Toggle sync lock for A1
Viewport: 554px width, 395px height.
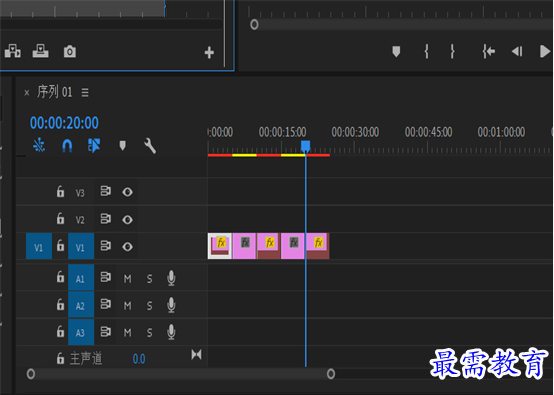[106, 277]
